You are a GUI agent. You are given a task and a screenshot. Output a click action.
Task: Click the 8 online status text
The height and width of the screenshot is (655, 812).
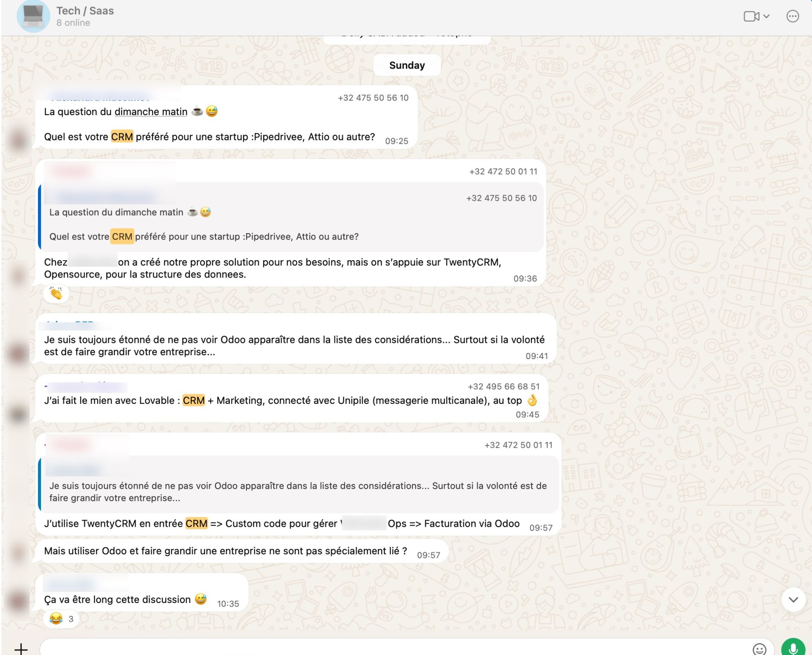tap(73, 23)
